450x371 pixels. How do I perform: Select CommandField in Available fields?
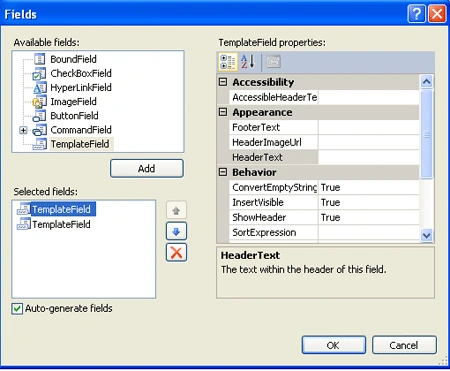point(81,130)
